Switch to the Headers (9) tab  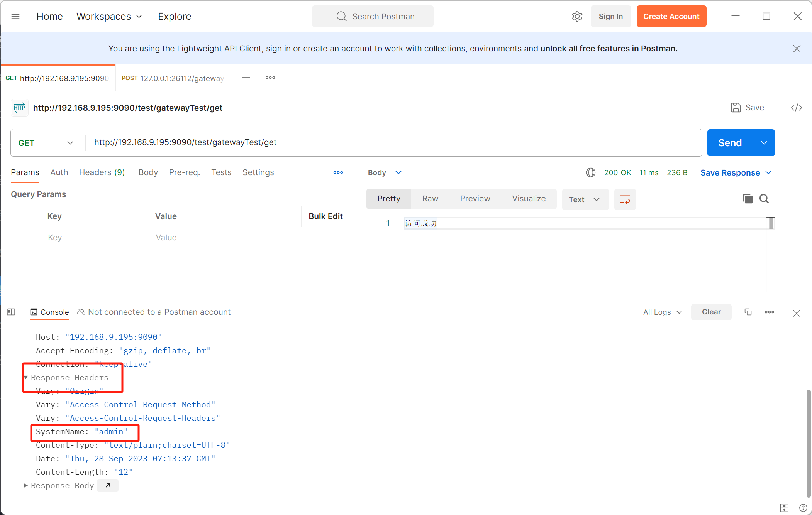(102, 172)
